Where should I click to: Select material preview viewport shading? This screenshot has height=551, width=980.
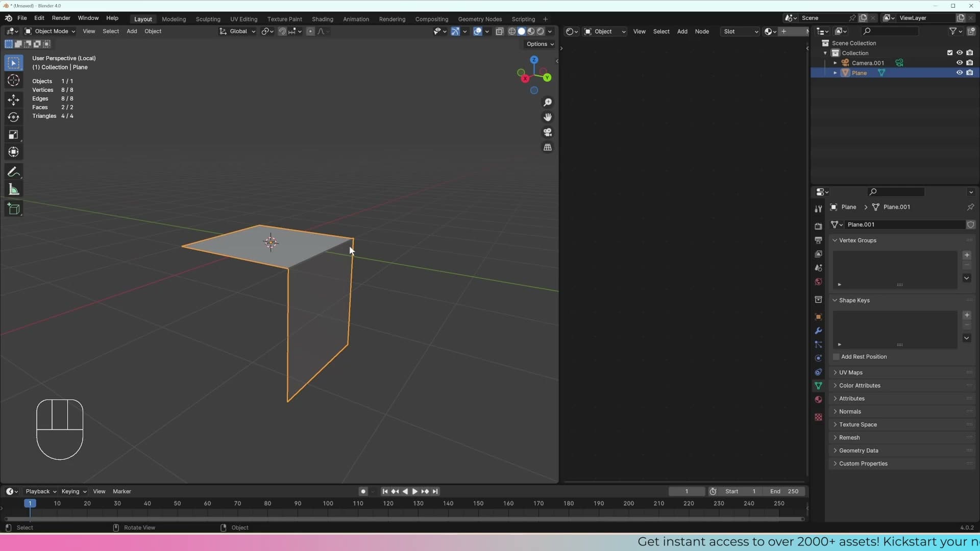click(x=531, y=31)
